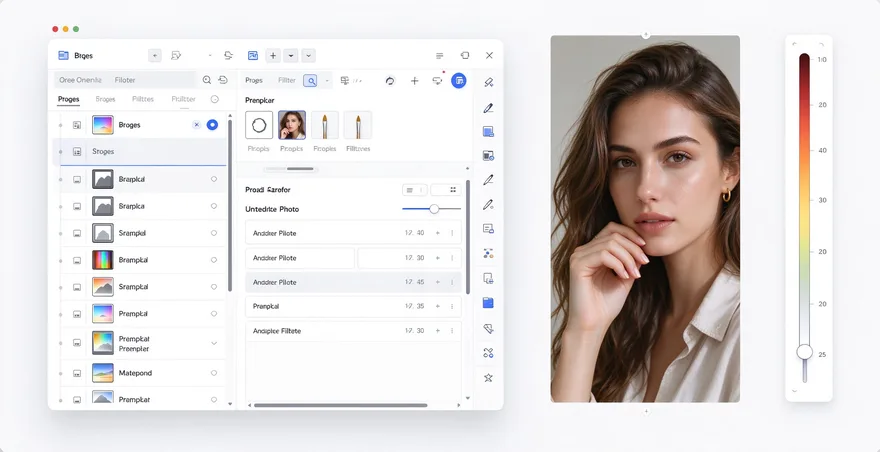Click the history clock icon beside magnifier
The image size is (880, 452).
[x=223, y=80]
